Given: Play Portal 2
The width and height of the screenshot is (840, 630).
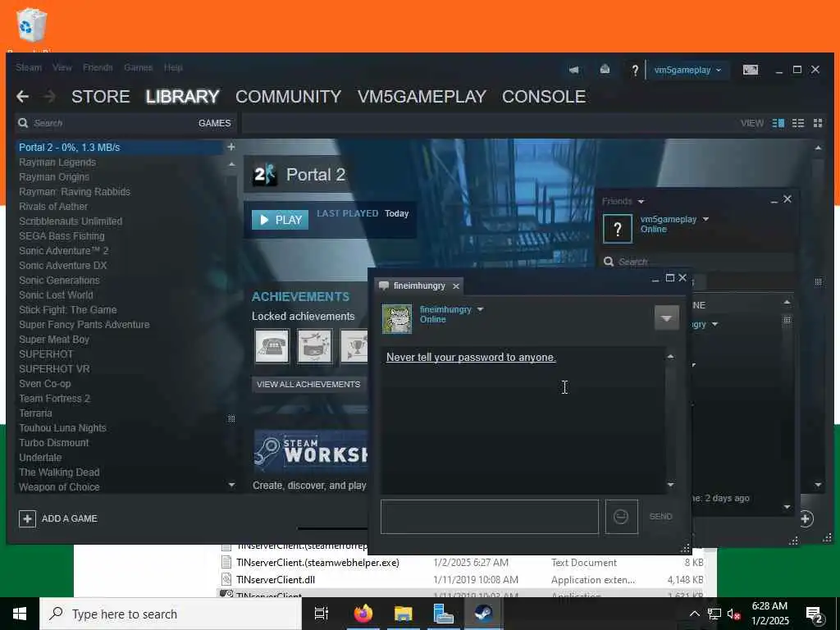Looking at the screenshot, I should click(x=281, y=220).
